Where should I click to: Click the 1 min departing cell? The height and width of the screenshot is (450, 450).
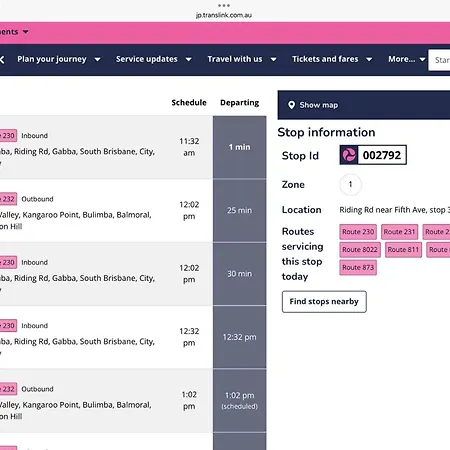tap(239, 147)
